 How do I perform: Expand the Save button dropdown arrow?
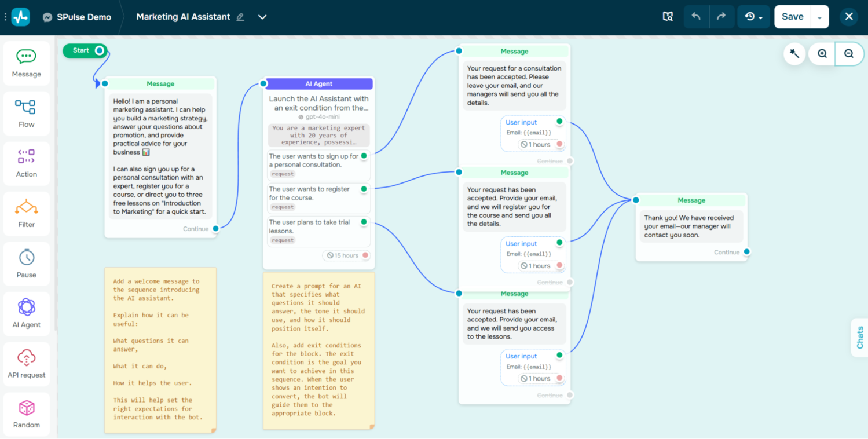click(820, 16)
